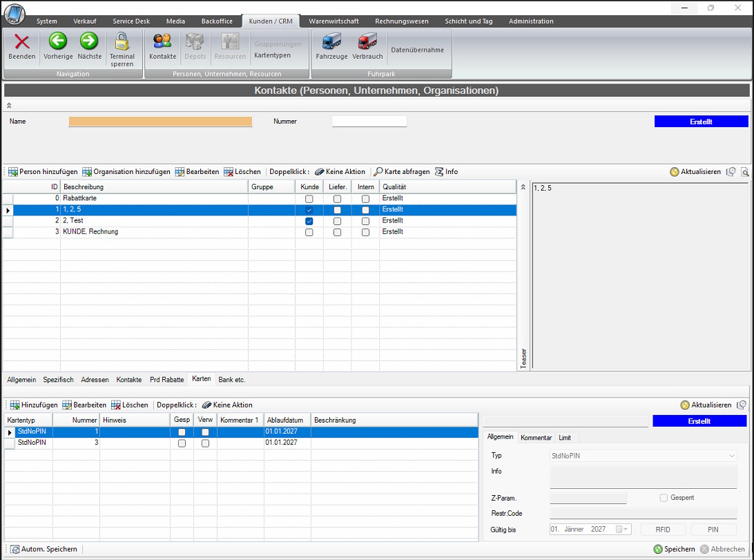Open Verbrauch red truck icon
The width and height of the screenshot is (754, 560).
coord(367,42)
